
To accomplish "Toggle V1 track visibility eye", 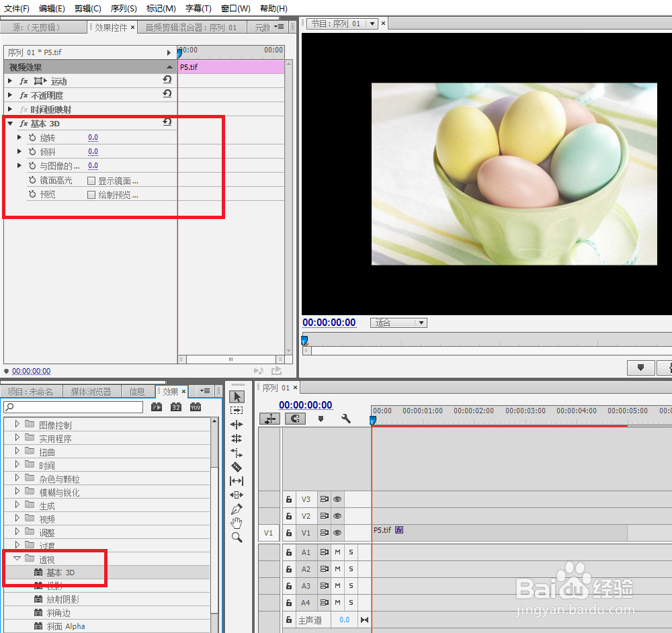I will [337, 533].
